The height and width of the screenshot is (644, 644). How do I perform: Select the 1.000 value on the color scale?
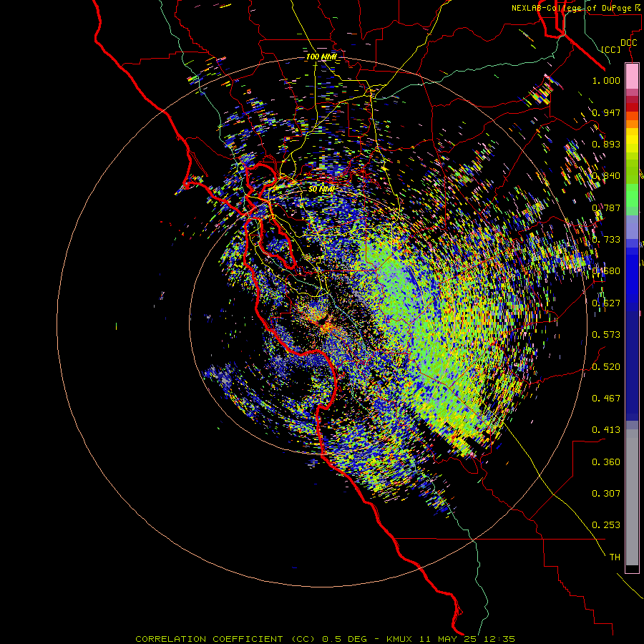[606, 80]
